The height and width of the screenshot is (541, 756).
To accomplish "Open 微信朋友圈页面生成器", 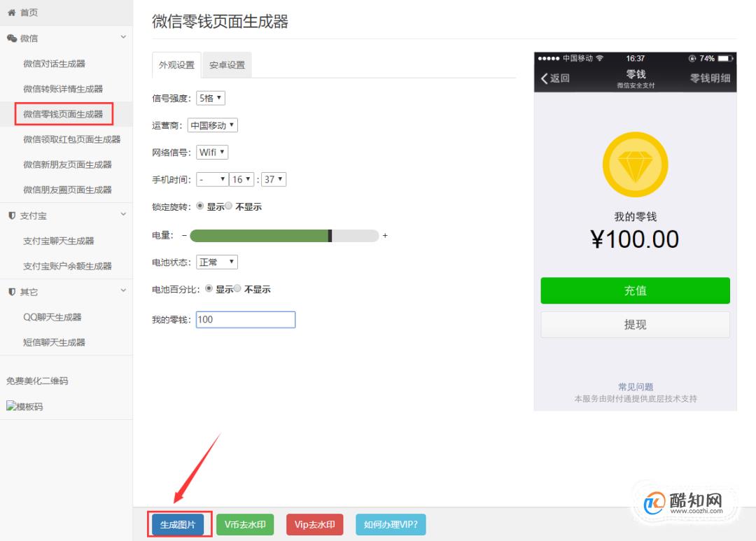I will pyautogui.click(x=67, y=190).
